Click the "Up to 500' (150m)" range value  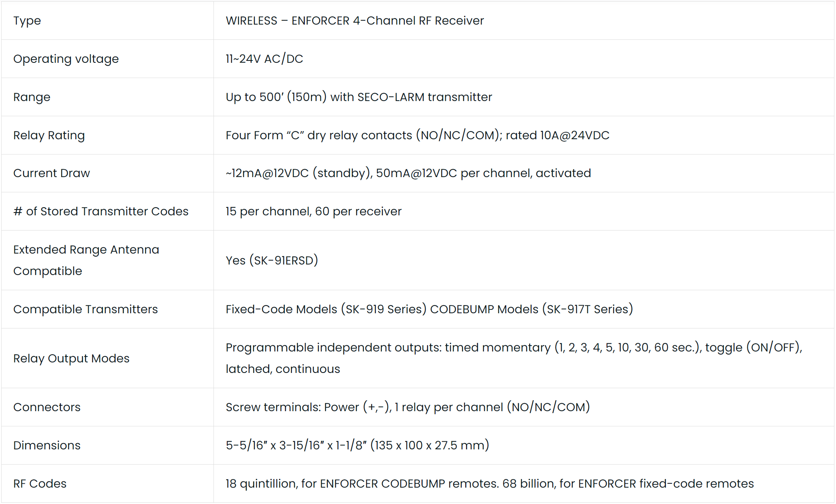click(x=276, y=97)
